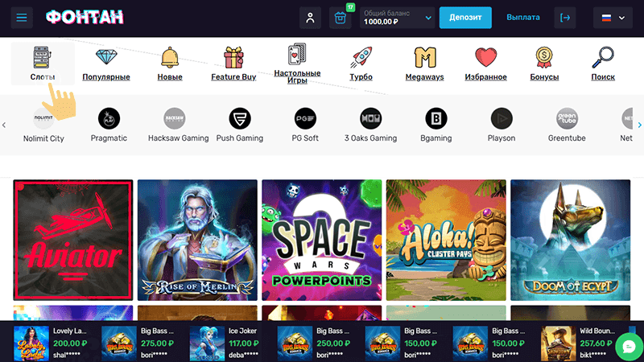Open the Поиск magnifier search

coord(603,64)
